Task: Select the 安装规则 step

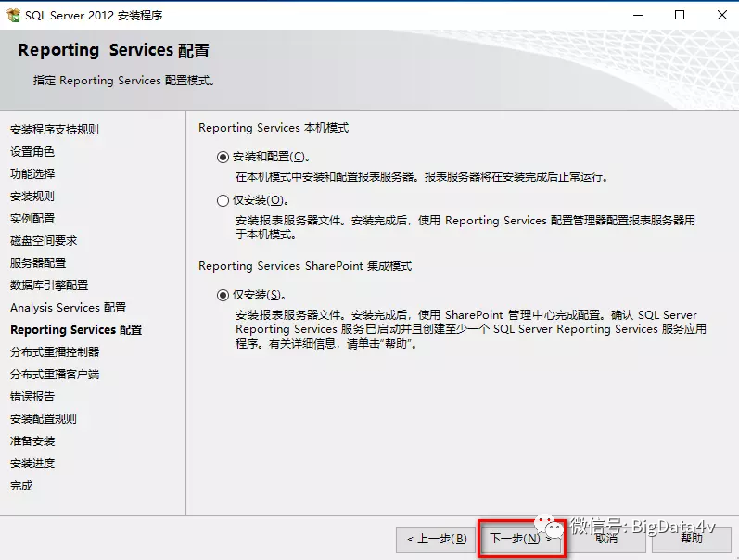Action: coord(32,197)
